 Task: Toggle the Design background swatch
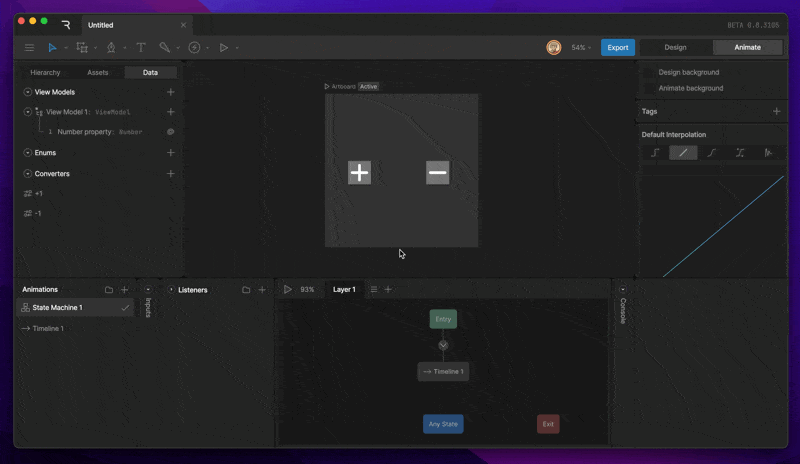pyautogui.click(x=649, y=72)
